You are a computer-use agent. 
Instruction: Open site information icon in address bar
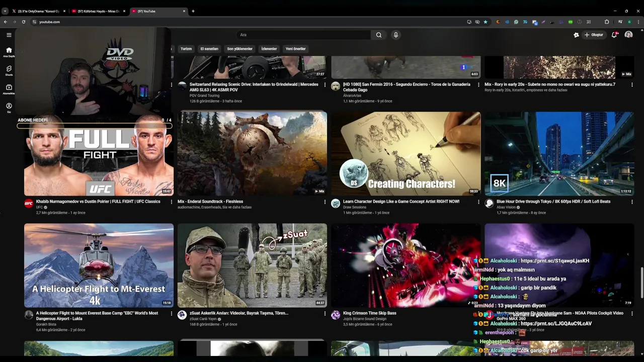pos(34,22)
